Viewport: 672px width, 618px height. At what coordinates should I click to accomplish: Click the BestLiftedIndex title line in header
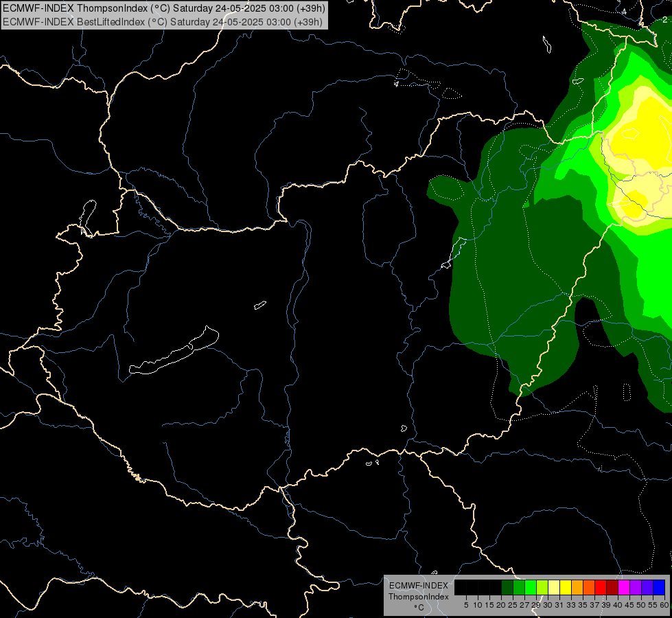pyautogui.click(x=163, y=22)
